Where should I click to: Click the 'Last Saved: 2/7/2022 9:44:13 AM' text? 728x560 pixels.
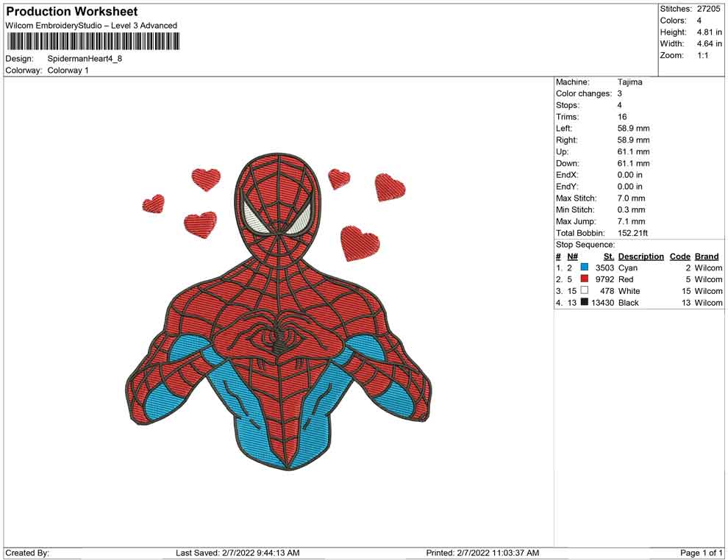coord(238,553)
